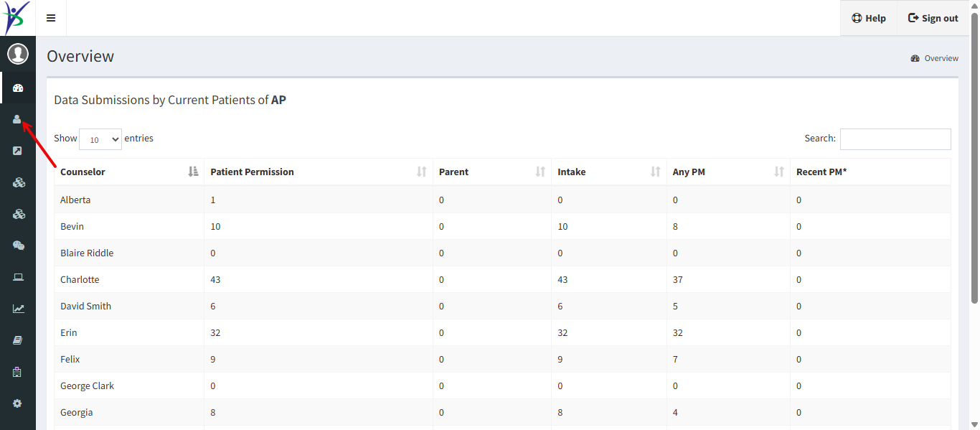Open the external-link square sidebar icon
The image size is (980, 430).
[18, 151]
